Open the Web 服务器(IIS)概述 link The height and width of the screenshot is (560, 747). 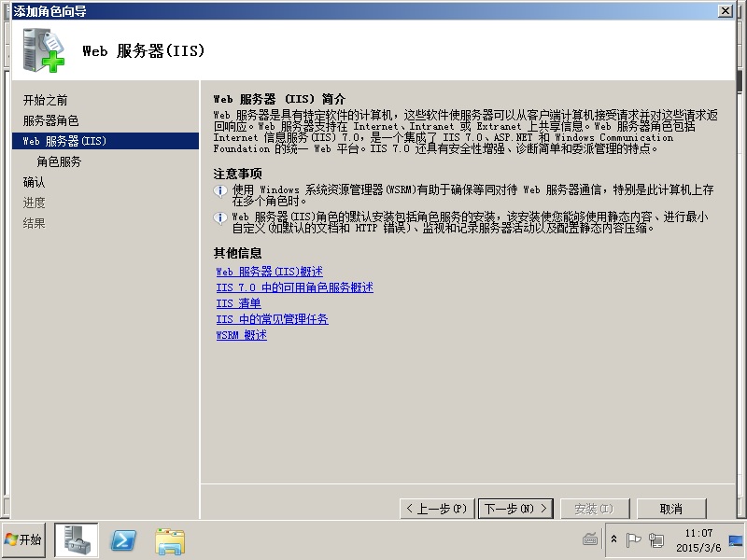tap(270, 272)
